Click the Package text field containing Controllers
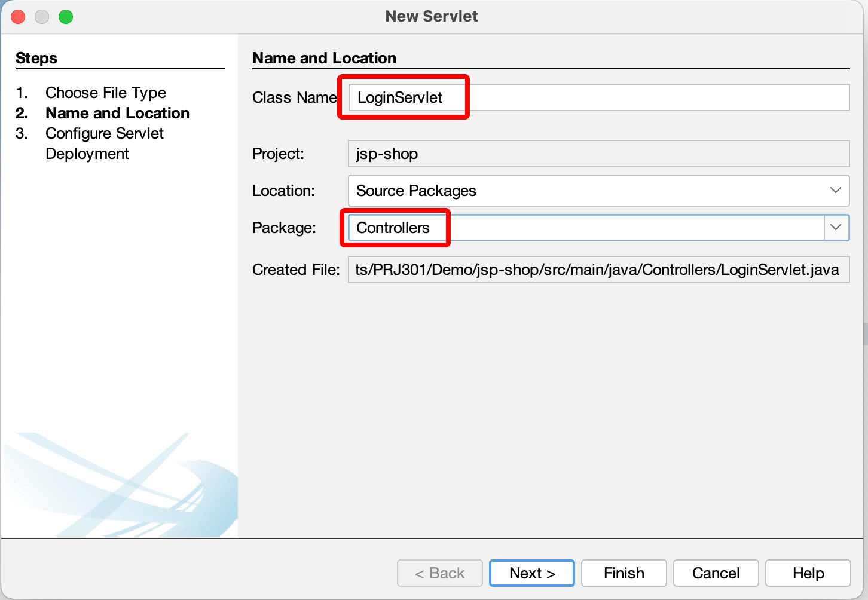This screenshot has height=600, width=868. [x=586, y=228]
